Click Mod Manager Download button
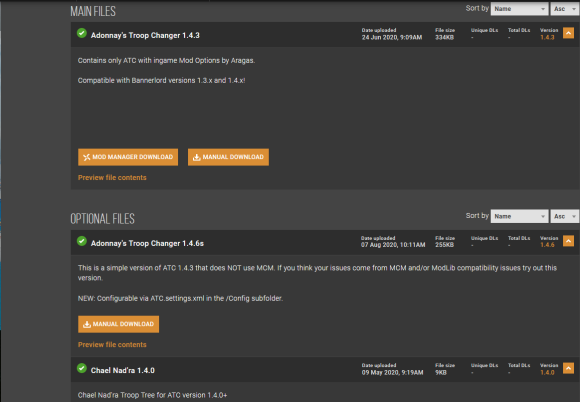580x402 pixels. pyautogui.click(x=128, y=157)
